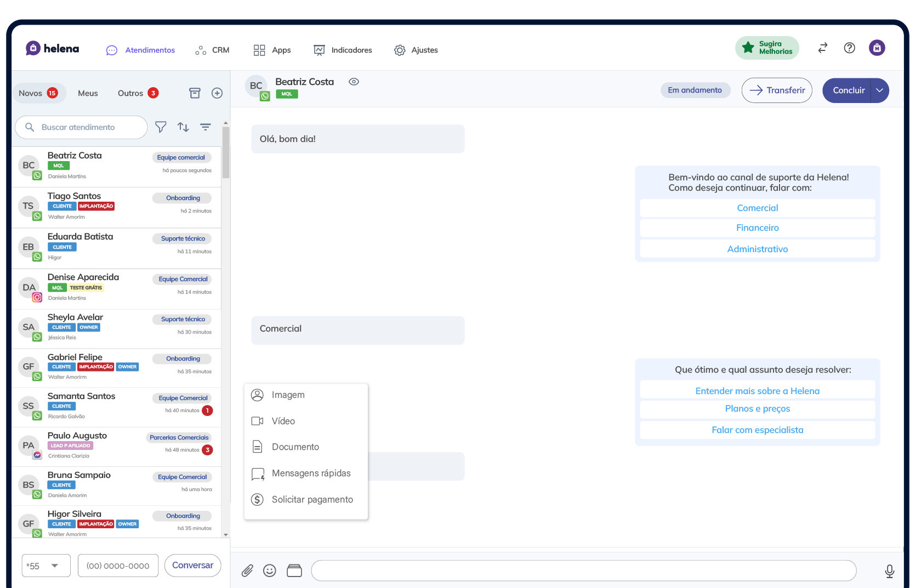Choose Documento from attachment menu
This screenshot has height=588, width=910.
(306, 447)
